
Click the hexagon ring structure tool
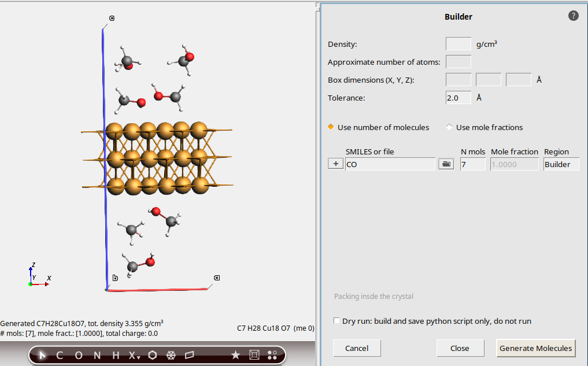152,355
